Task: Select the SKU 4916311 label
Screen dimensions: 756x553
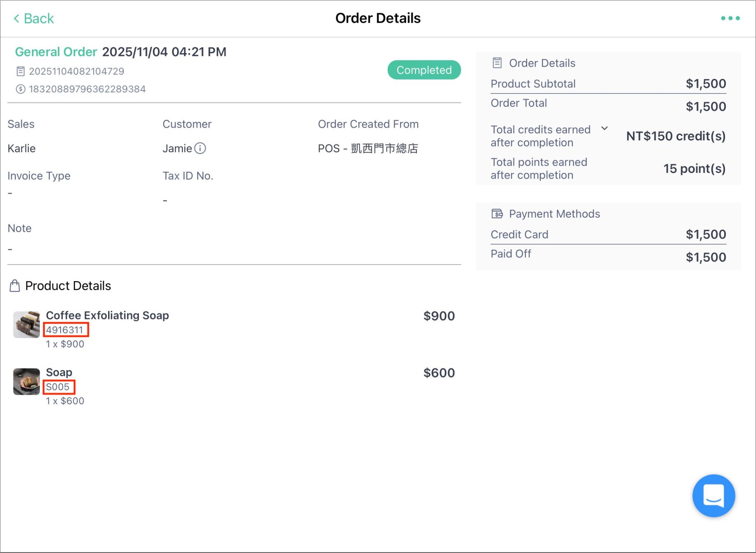Action: coord(65,330)
